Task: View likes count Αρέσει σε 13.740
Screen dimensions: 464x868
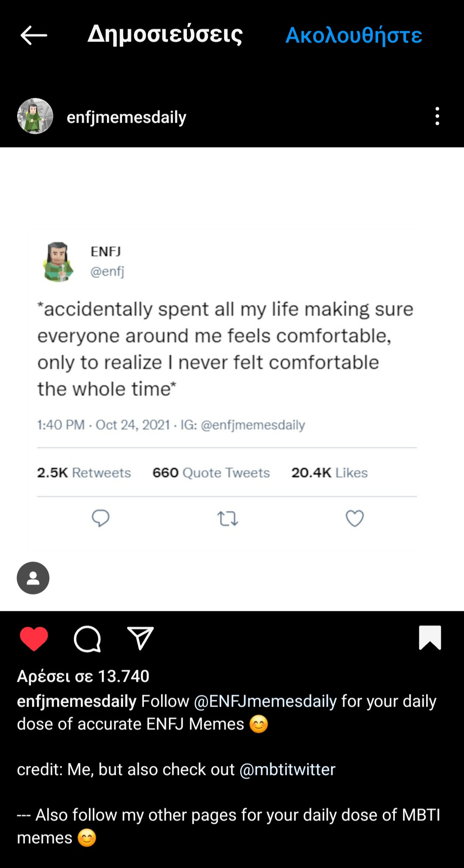Action: (x=83, y=676)
